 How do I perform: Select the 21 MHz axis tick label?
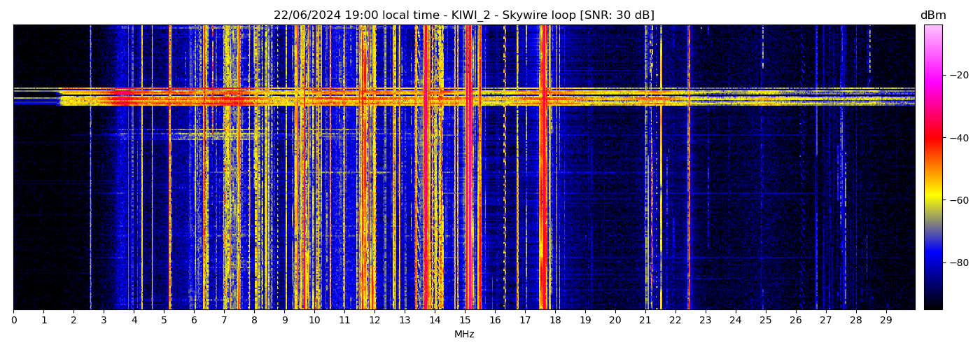(x=645, y=321)
